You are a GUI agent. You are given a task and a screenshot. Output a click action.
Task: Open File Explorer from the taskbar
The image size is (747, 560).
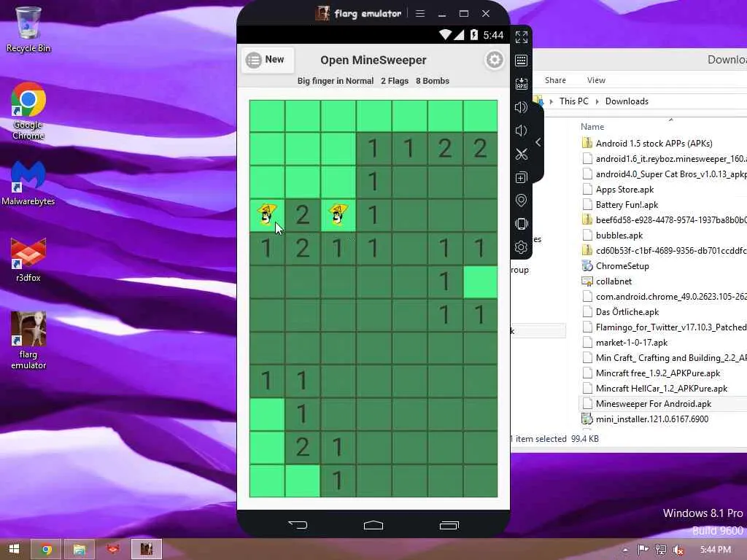click(80, 550)
